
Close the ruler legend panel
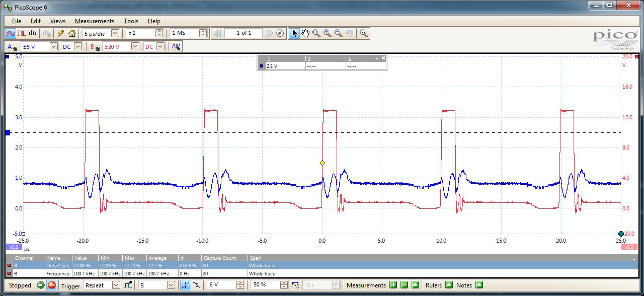[x=383, y=58]
